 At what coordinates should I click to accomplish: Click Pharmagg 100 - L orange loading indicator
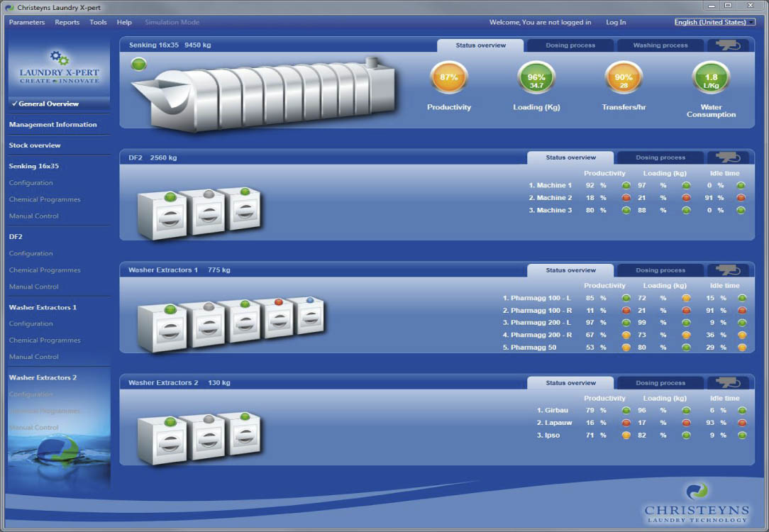686,298
